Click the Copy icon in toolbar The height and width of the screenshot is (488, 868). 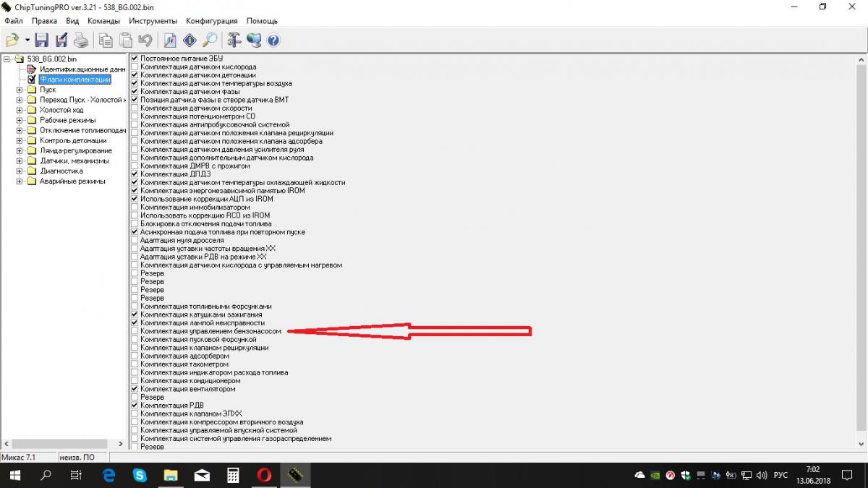(x=106, y=40)
